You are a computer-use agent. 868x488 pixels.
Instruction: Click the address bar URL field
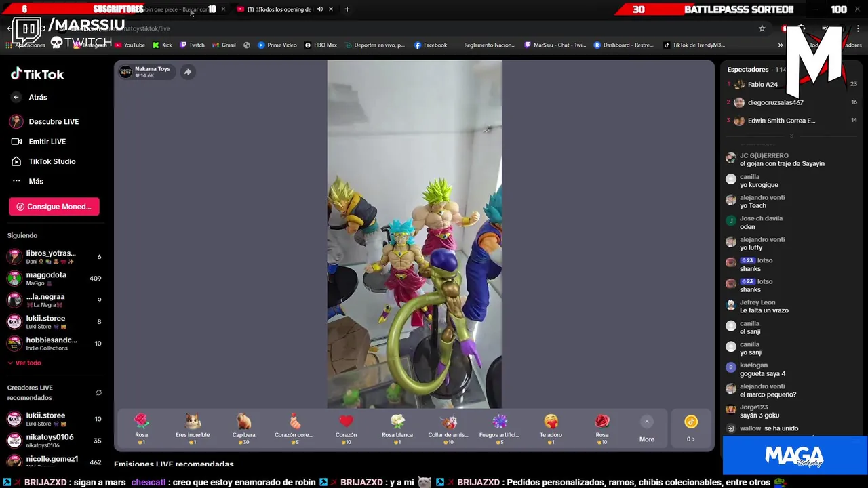[407, 28]
